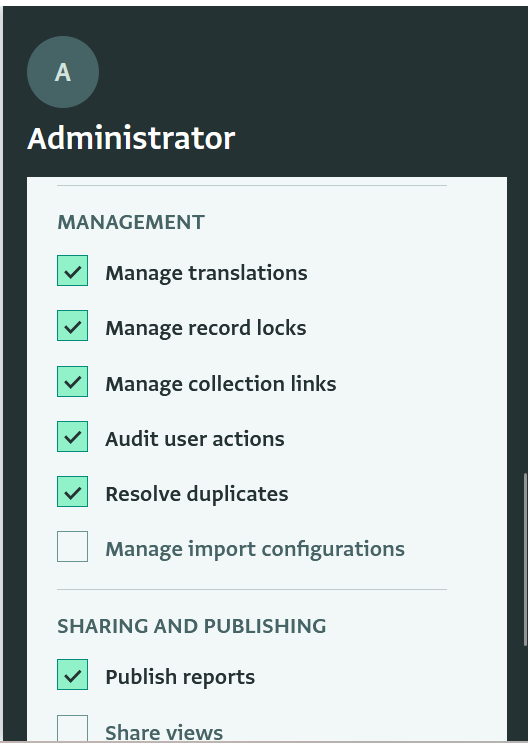Click the Administrator avatar circle
Viewport: 528px width, 743px height.
pyautogui.click(x=63, y=72)
